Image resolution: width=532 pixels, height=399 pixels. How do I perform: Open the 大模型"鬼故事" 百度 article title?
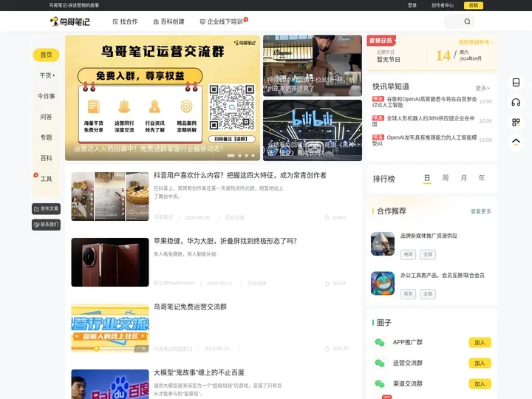click(x=199, y=372)
